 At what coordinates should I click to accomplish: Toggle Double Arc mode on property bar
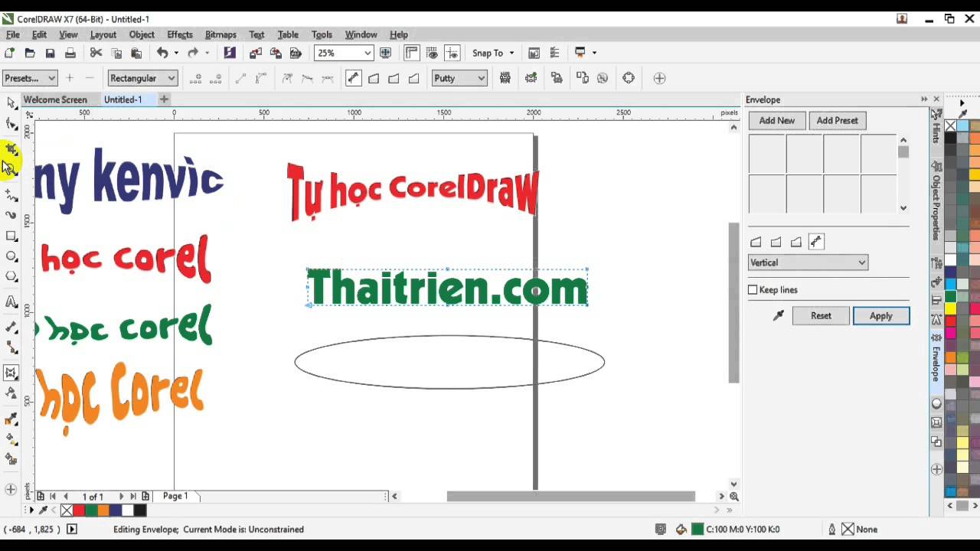click(414, 78)
